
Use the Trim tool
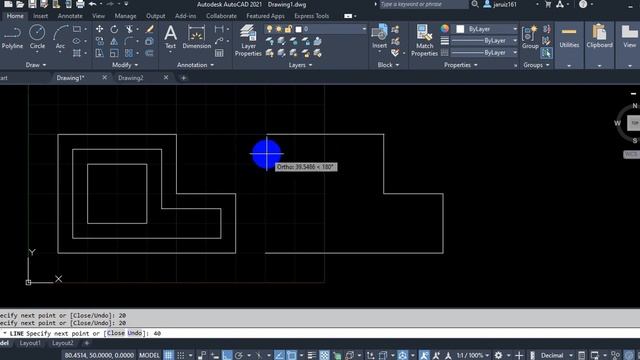[129, 29]
